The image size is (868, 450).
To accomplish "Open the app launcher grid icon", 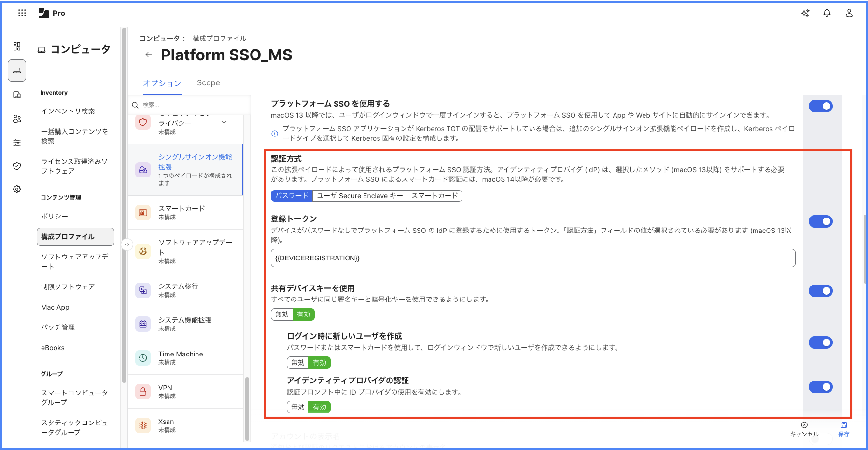I will pyautogui.click(x=22, y=13).
